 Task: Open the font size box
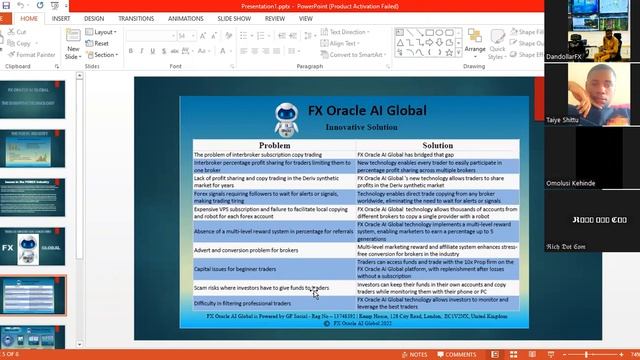[187, 36]
